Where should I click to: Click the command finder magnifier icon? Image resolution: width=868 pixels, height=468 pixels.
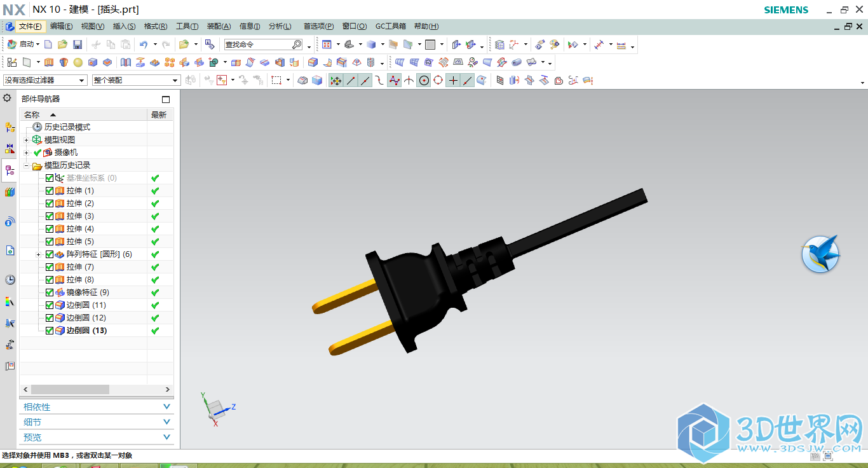click(297, 45)
